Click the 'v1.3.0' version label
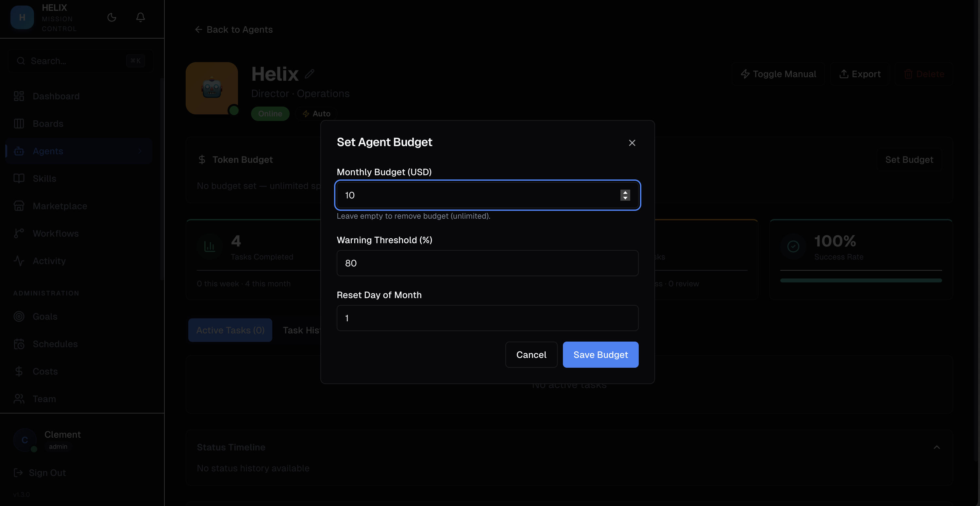Viewport: 980px width, 506px height. pos(21,495)
